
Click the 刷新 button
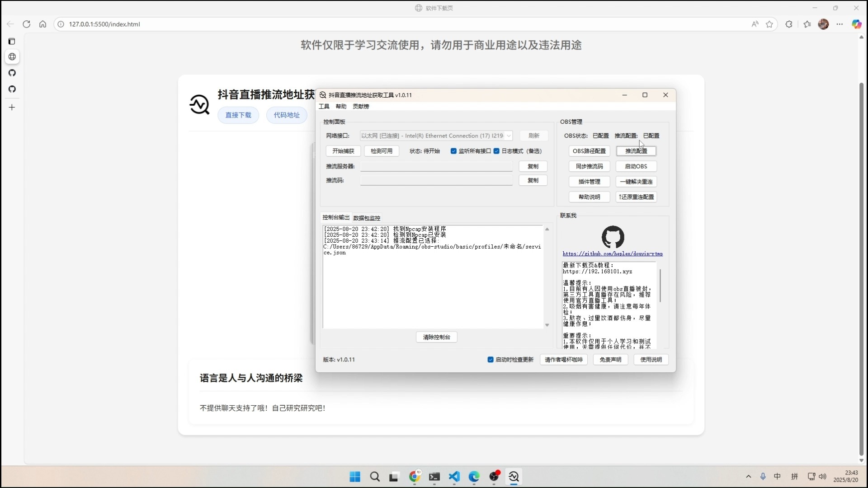coord(534,136)
